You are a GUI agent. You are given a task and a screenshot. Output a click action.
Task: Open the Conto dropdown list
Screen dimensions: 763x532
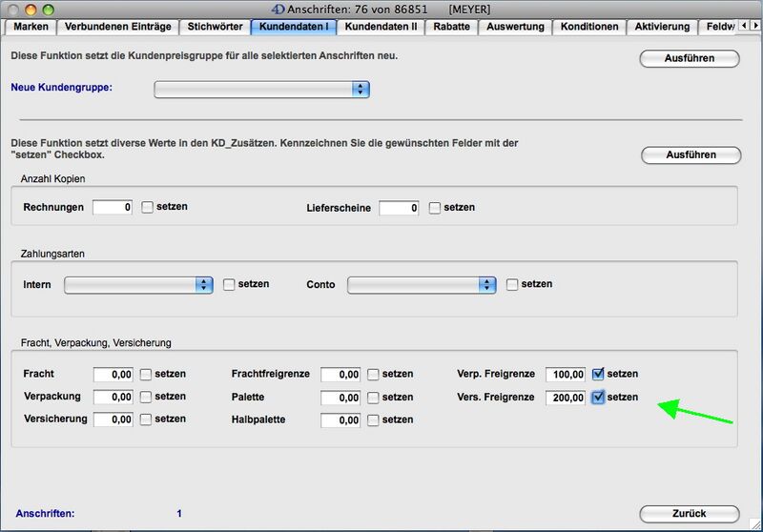tap(422, 285)
